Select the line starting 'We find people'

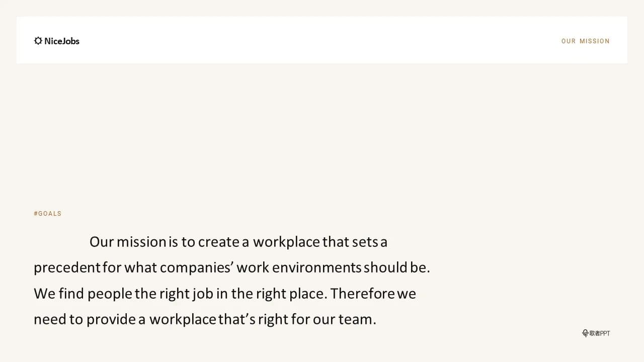click(225, 293)
